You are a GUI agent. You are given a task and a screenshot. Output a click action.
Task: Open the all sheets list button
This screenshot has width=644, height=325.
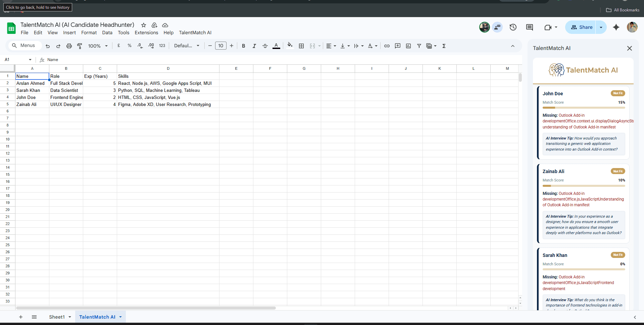click(x=34, y=317)
